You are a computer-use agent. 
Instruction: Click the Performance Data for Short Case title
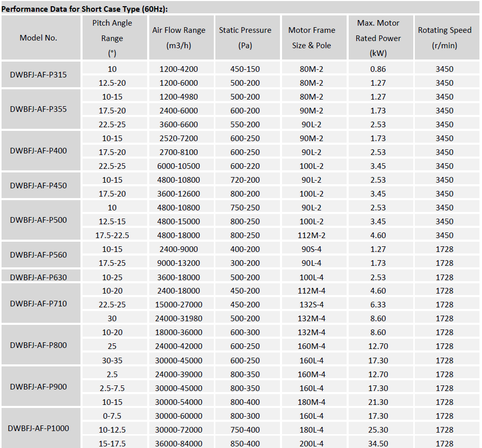(x=85, y=9)
